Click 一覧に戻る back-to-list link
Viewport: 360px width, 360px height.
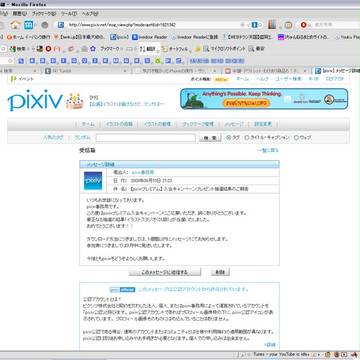(268, 150)
